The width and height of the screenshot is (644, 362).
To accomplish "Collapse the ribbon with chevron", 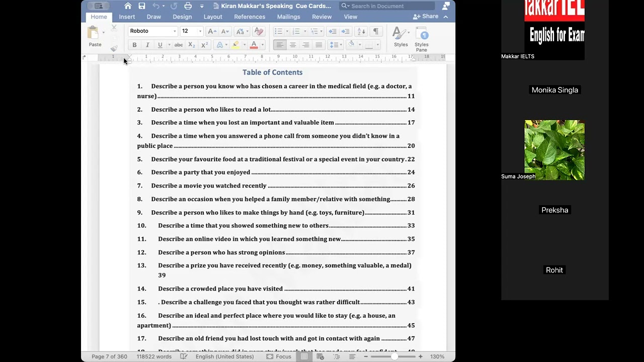I will click(446, 17).
